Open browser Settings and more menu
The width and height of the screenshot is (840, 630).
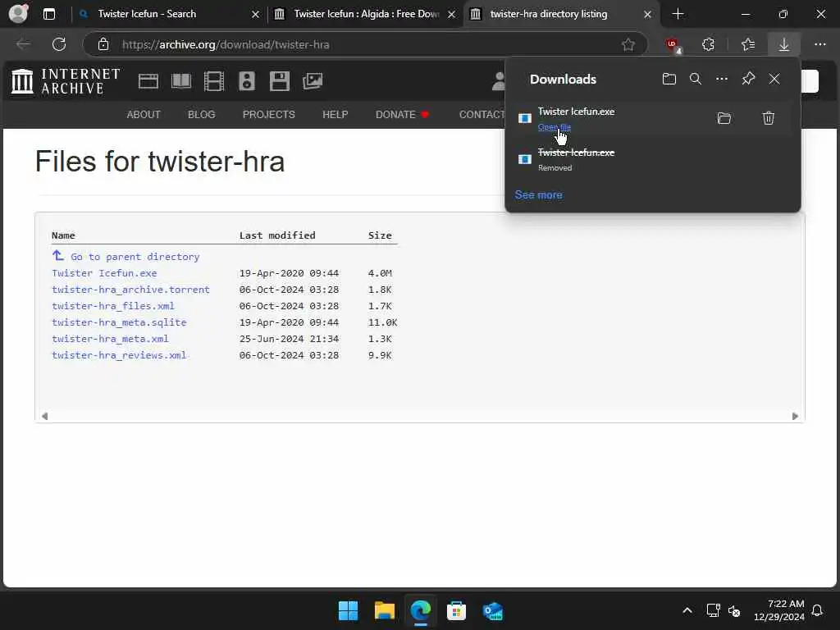click(x=820, y=44)
